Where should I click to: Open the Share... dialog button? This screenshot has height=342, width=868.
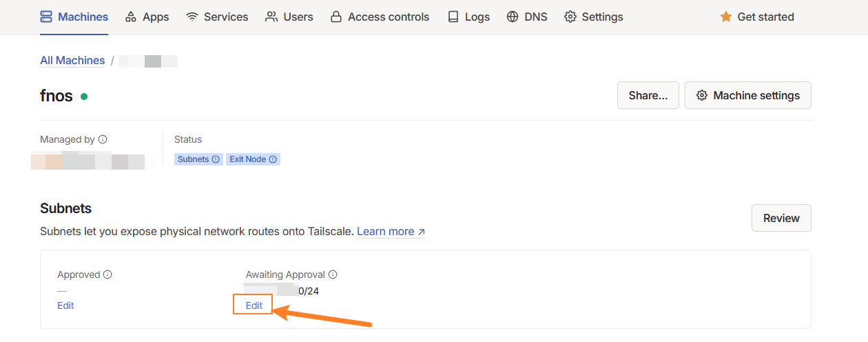coord(648,96)
